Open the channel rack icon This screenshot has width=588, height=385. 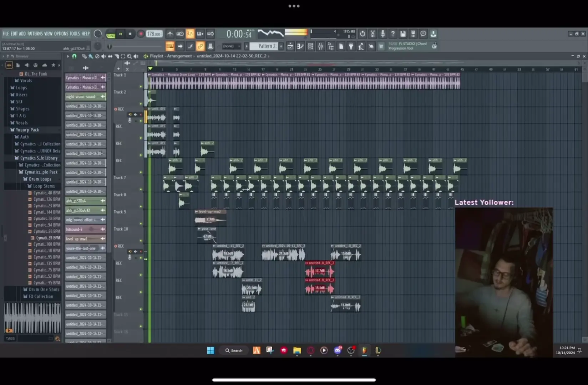pos(310,46)
